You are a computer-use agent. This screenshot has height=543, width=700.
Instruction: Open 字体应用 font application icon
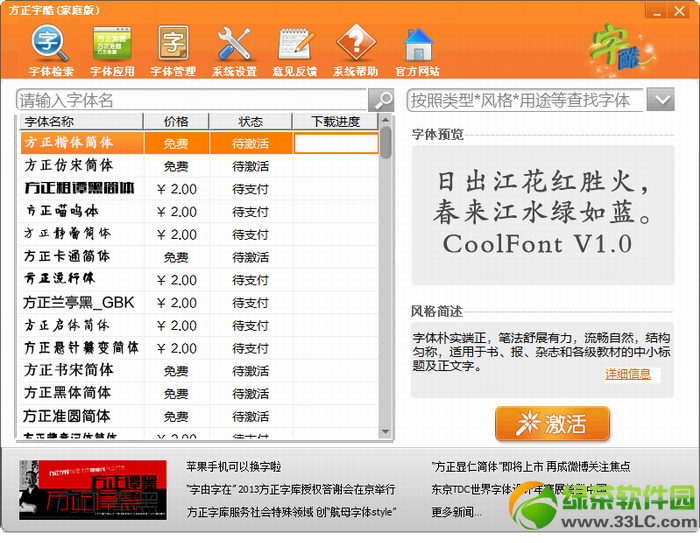112,50
